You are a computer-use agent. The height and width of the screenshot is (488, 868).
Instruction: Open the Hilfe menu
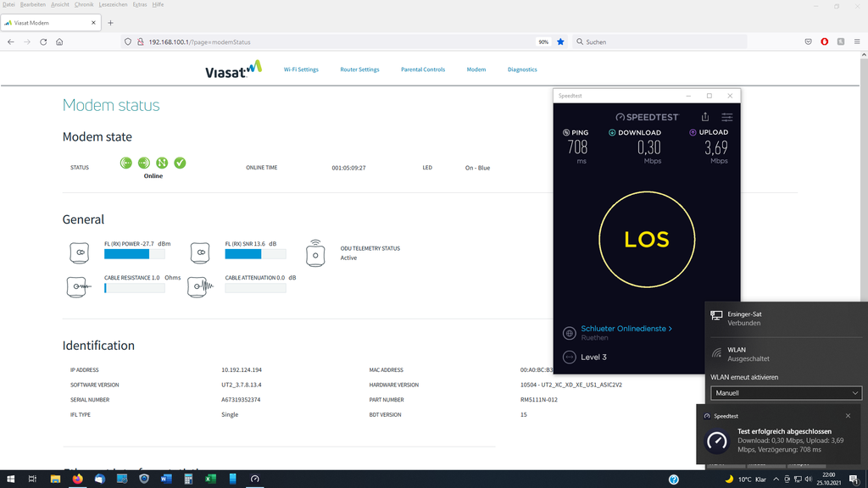coord(158,4)
